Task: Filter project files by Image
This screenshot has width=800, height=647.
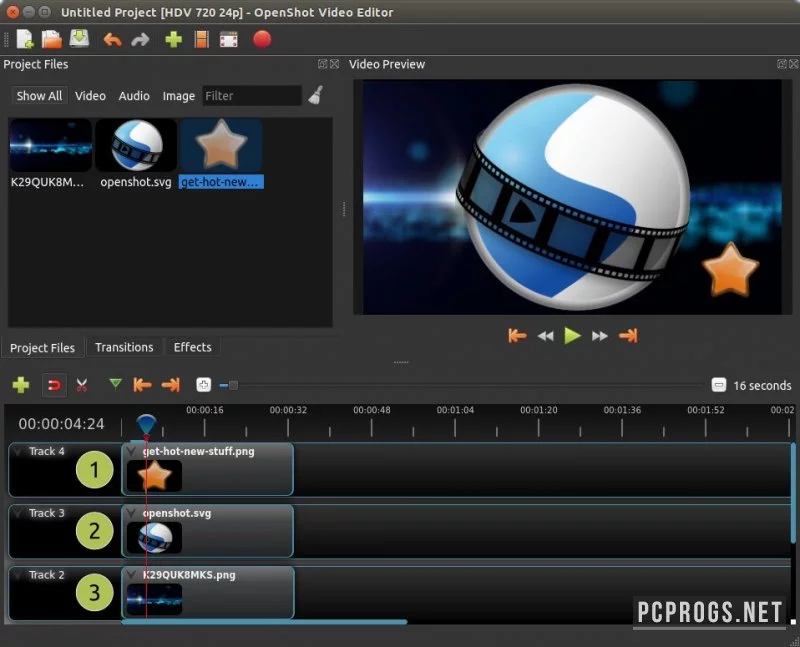Action: [x=179, y=95]
